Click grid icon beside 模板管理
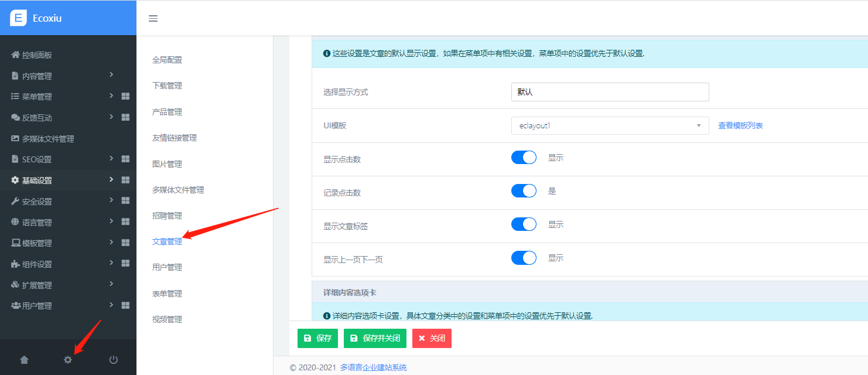 (x=125, y=243)
